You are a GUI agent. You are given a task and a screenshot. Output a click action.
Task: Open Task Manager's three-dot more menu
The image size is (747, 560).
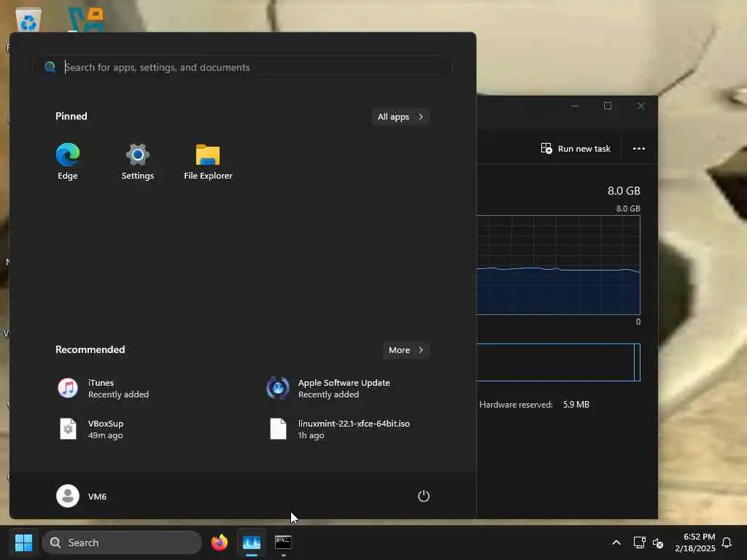coord(639,149)
